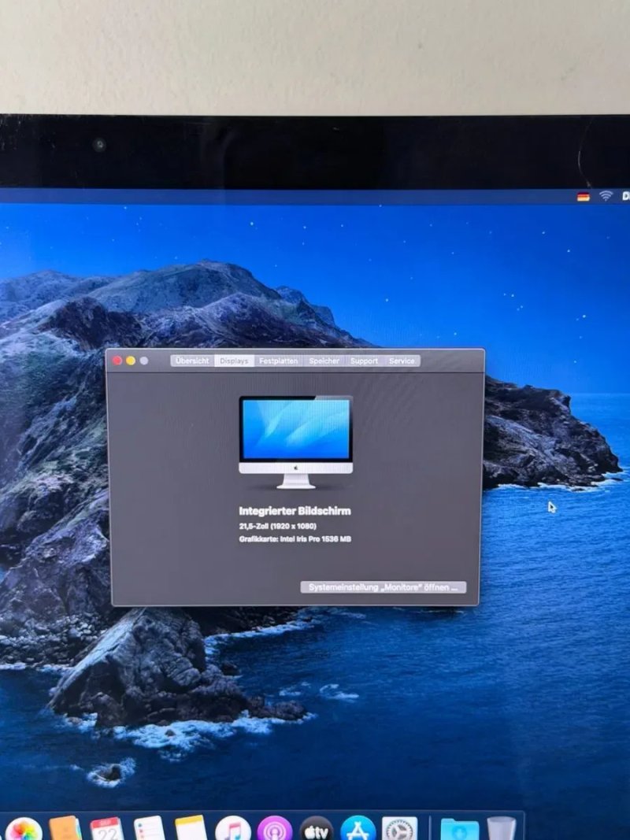Screen dimensions: 630x840
Task: Launch Reminders from the dock
Action: click(x=149, y=829)
